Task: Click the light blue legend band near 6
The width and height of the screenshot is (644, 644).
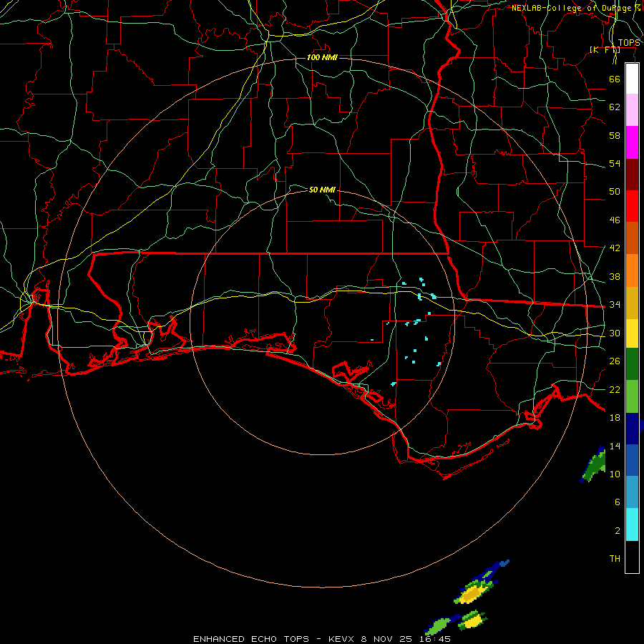Action: pyautogui.click(x=632, y=492)
